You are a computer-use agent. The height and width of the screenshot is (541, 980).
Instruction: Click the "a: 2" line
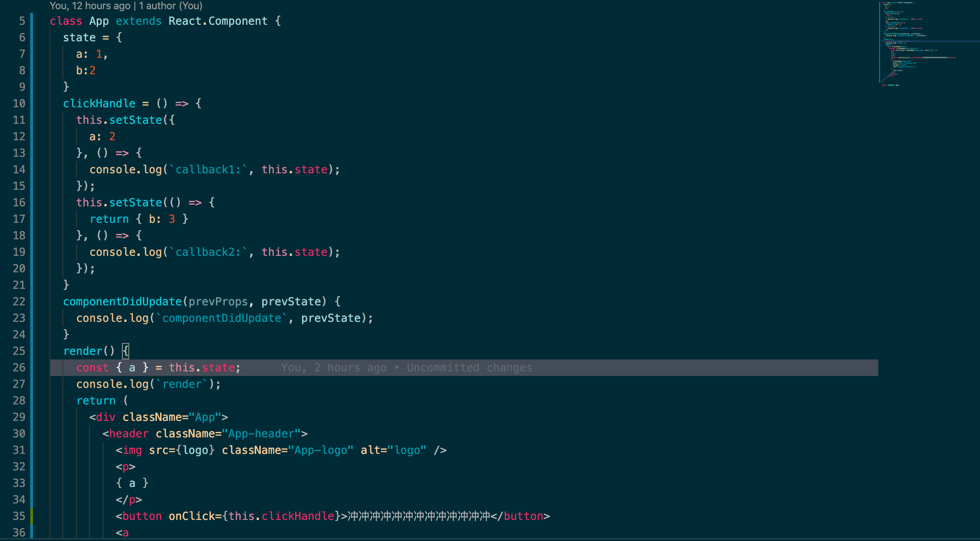[102, 137]
